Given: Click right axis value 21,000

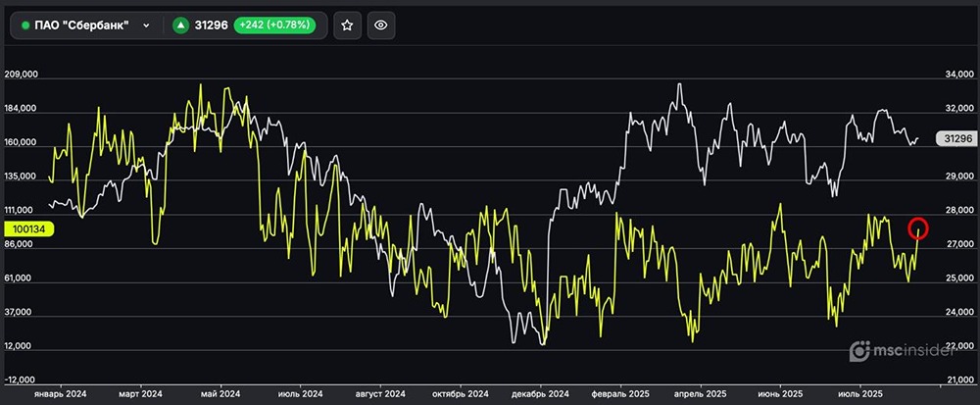Looking at the screenshot, I should click(x=958, y=380).
